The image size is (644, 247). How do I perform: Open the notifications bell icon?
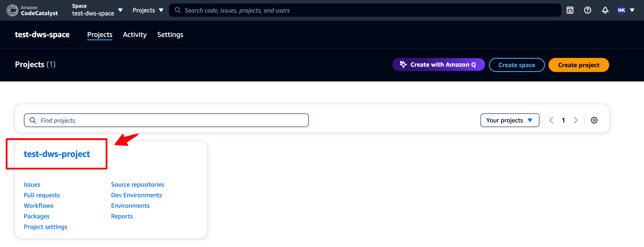point(605,10)
